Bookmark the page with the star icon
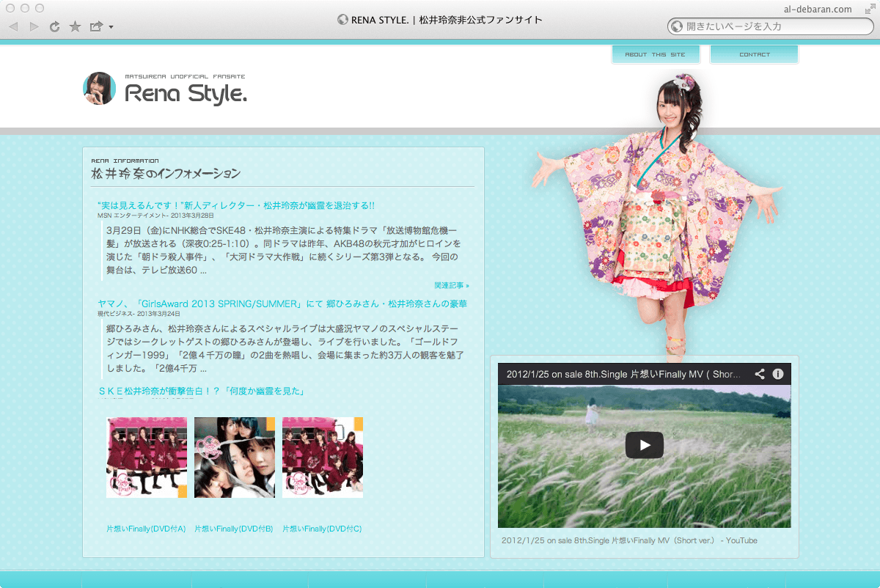The height and width of the screenshot is (588, 880). [75, 27]
